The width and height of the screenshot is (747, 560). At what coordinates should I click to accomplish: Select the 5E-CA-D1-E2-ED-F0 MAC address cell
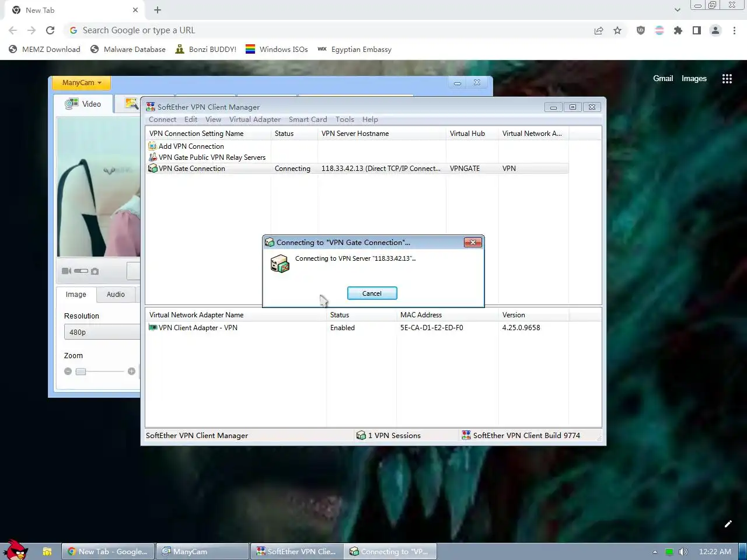(432, 328)
